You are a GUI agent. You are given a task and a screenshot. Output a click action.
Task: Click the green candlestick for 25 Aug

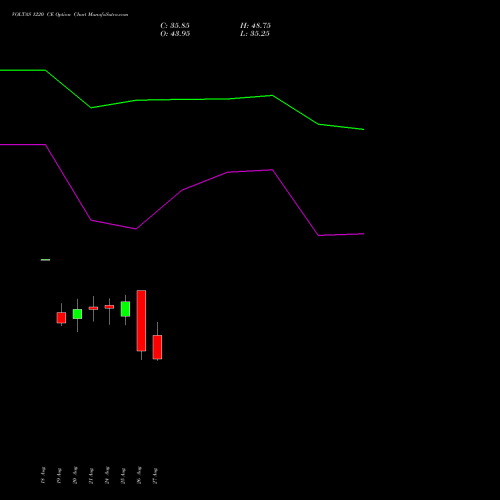coord(125,309)
